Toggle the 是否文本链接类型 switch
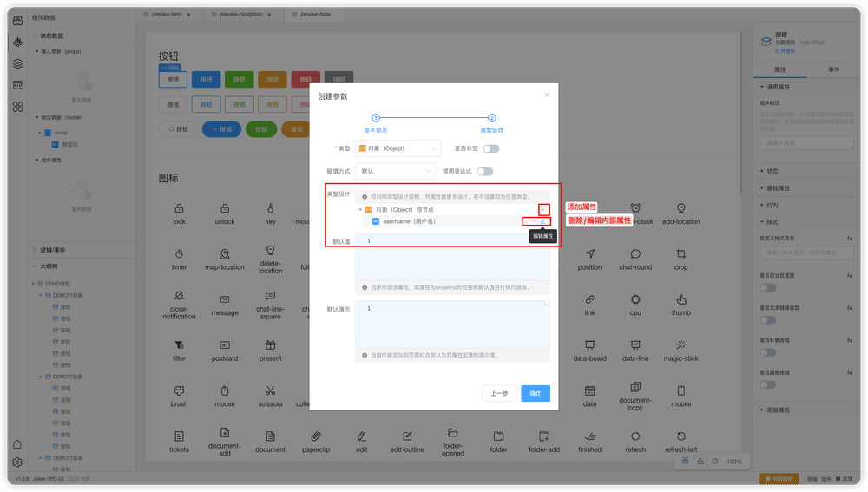Screen dimensions: 868x492 coord(768,320)
